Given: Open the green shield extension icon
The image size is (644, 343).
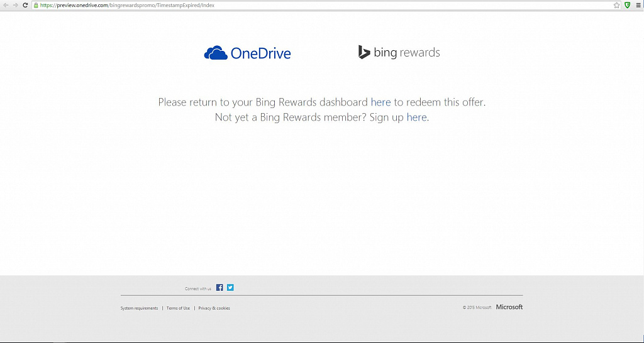Looking at the screenshot, I should point(628,5).
